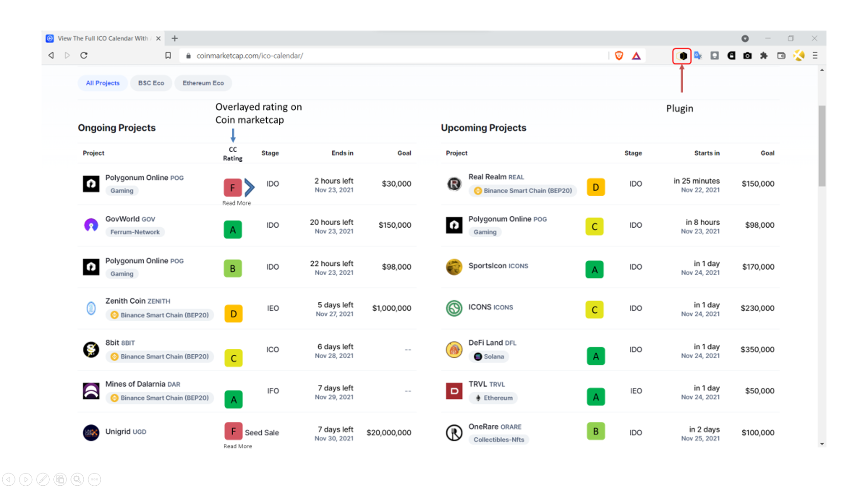Screen dimensions: 868x488
Task: Open the browser wallet icon
Action: click(x=781, y=56)
